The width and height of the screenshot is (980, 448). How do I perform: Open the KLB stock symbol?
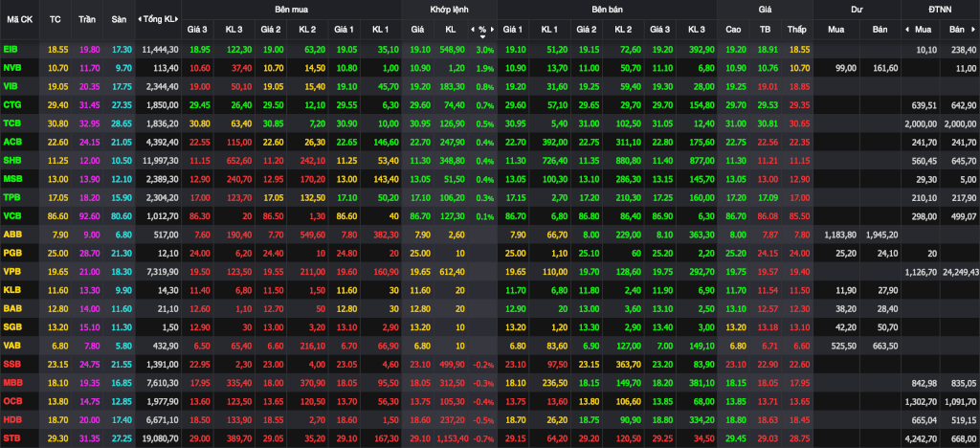pos(11,289)
